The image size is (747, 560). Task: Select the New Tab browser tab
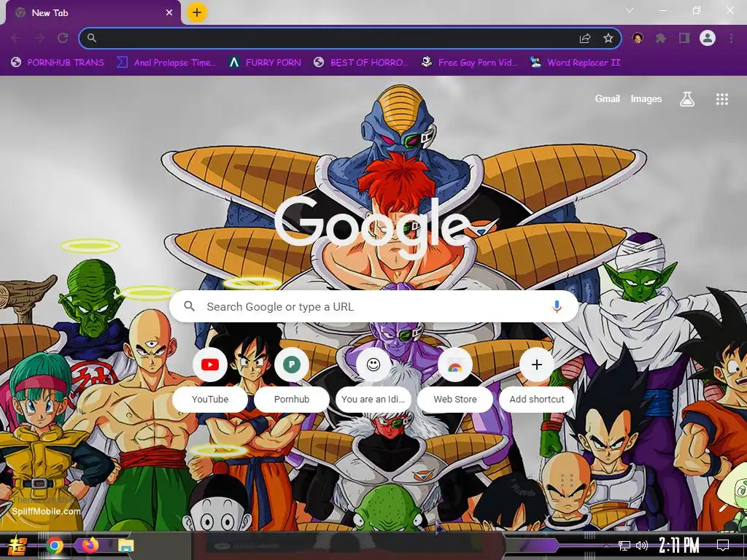click(93, 13)
